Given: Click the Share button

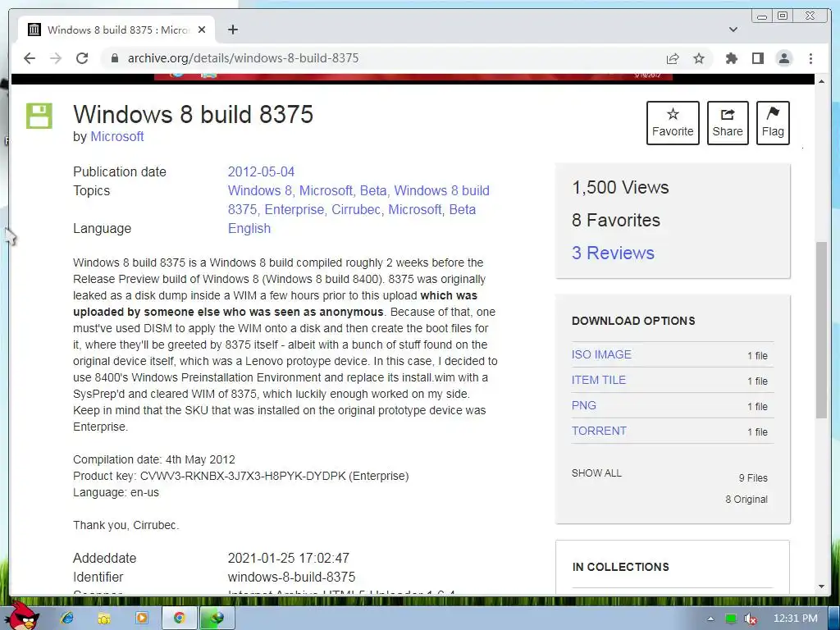Looking at the screenshot, I should [728, 123].
